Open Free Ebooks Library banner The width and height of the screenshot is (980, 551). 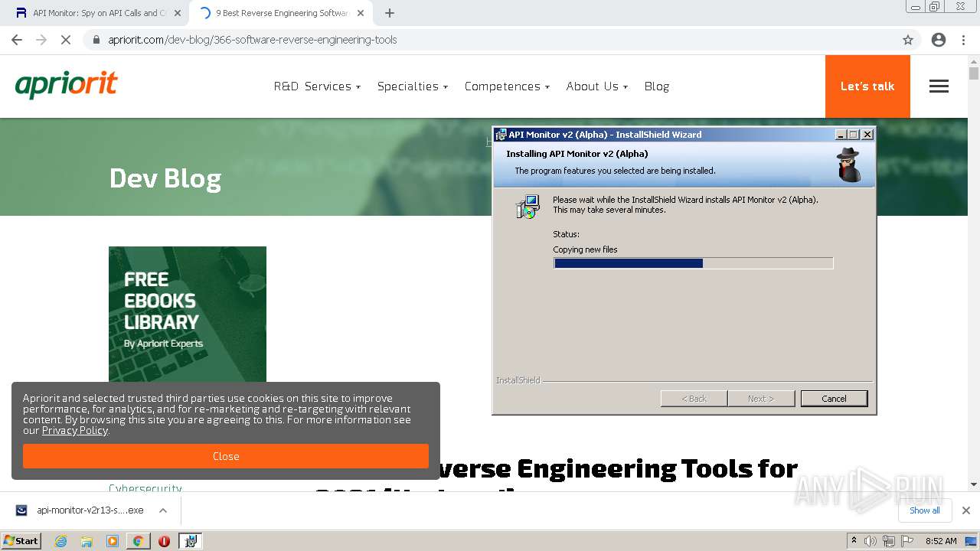click(x=188, y=314)
